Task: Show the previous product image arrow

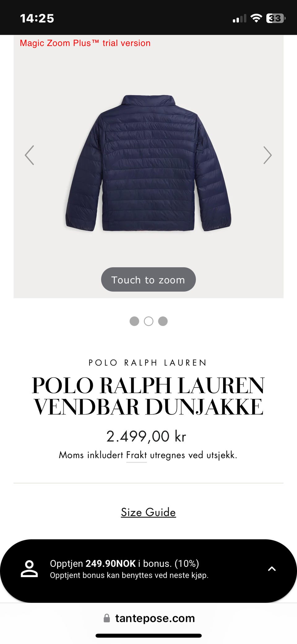Action: (x=29, y=155)
